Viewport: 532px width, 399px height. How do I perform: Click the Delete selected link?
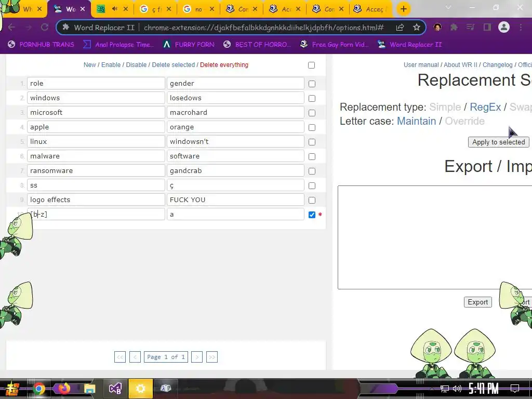[174, 65]
